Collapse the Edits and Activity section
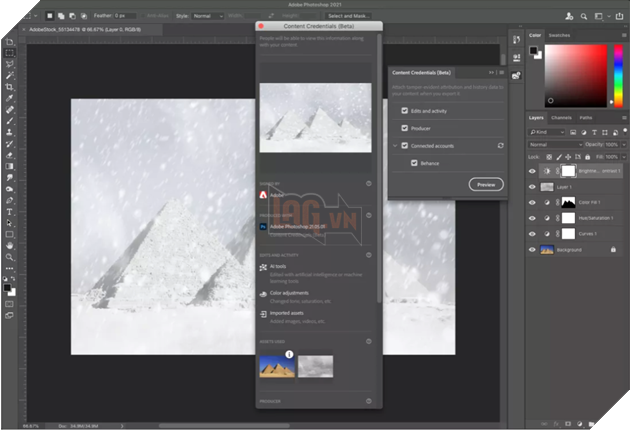630x430 pixels. coord(368,255)
